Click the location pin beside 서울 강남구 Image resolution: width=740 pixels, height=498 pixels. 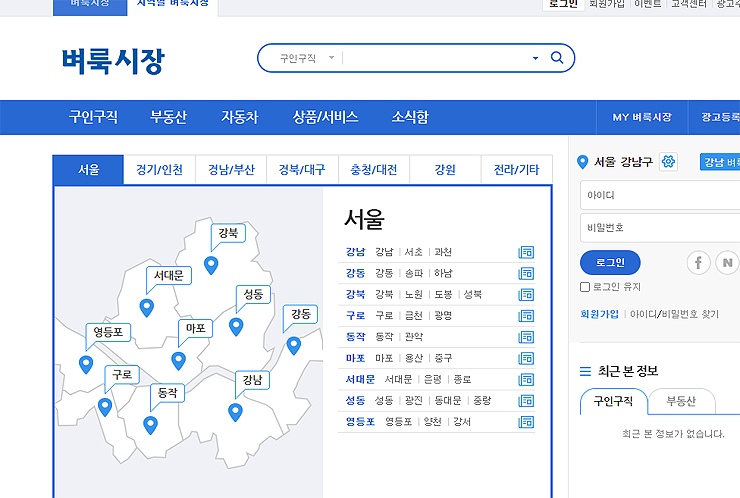pyautogui.click(x=582, y=162)
